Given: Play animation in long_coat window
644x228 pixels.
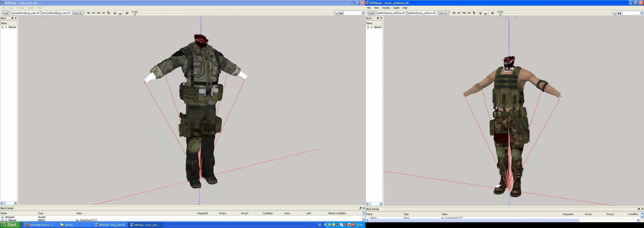Looking at the screenshot, I should tap(127, 13).
